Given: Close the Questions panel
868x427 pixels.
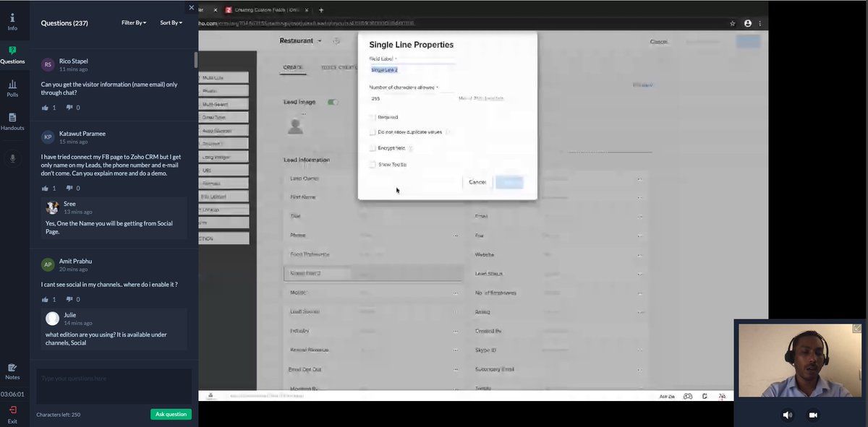Looking at the screenshot, I should [191, 8].
